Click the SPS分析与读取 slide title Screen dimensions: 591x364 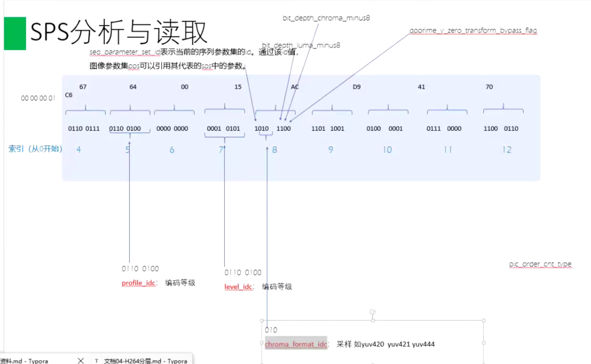click(119, 32)
